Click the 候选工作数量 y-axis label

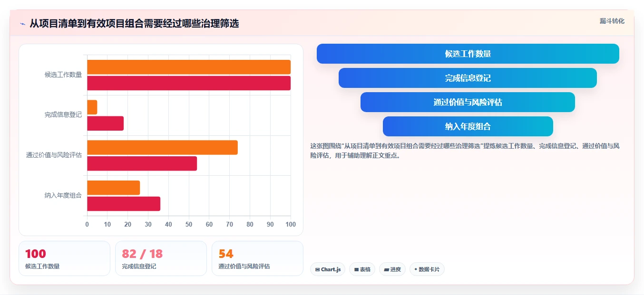point(63,75)
